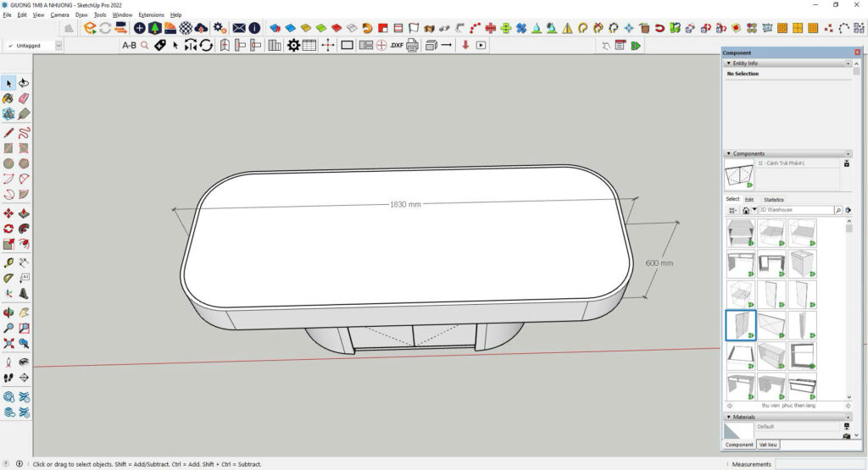Select the Walk footprints tool
The height and width of the screenshot is (470, 868).
(8, 378)
